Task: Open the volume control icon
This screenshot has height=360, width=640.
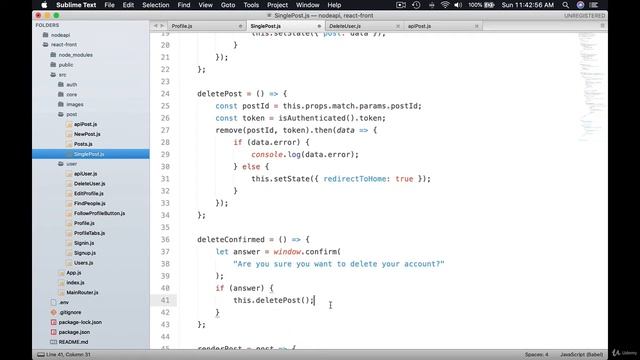Action: coord(458,5)
